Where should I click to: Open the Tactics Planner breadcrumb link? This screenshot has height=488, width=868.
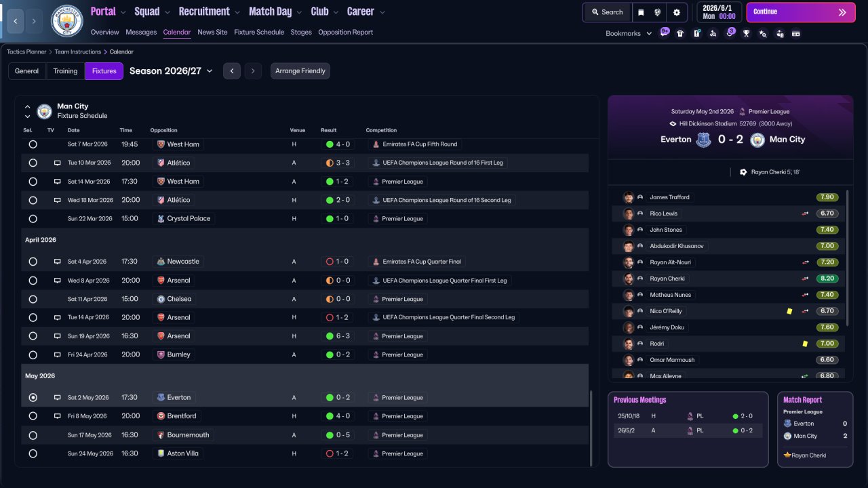(26, 52)
